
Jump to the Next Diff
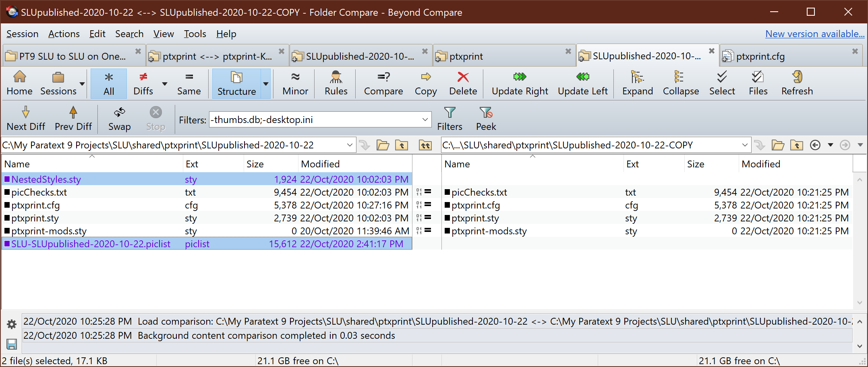click(x=25, y=118)
